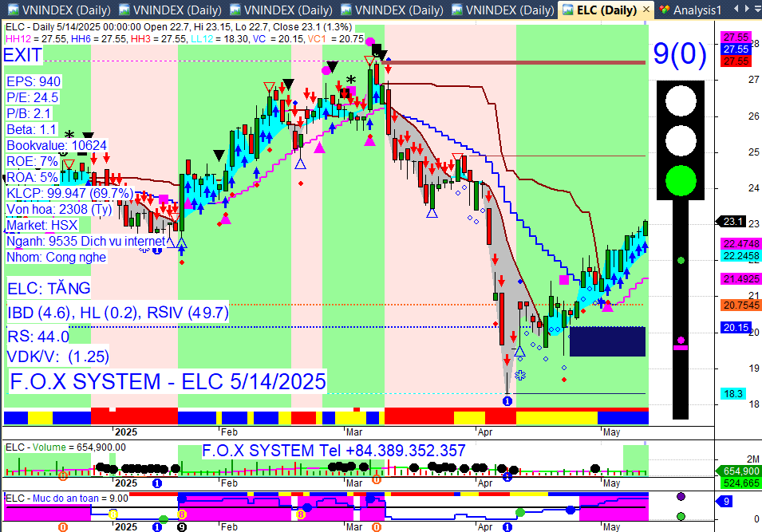Viewport: 762px width, 532px height.
Task: Click the 'ROE: 7%' text
Action: coord(32,161)
